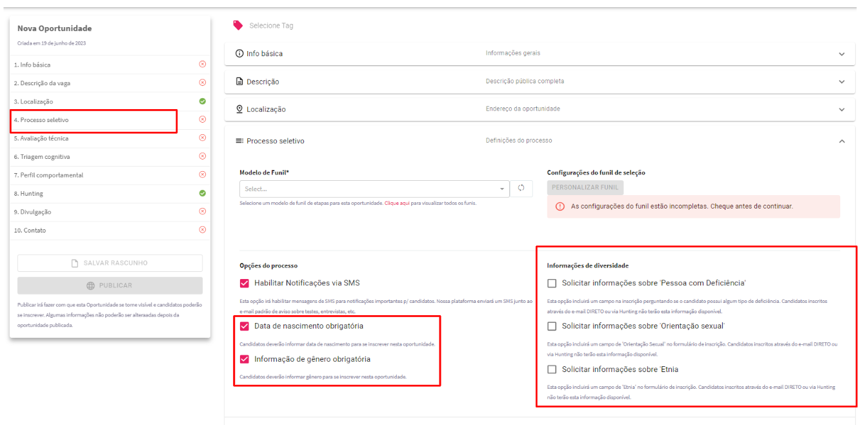Viewport: 868px width, 425px height.
Task: Uncheck Data de nascimento obrigatória
Action: (x=245, y=326)
